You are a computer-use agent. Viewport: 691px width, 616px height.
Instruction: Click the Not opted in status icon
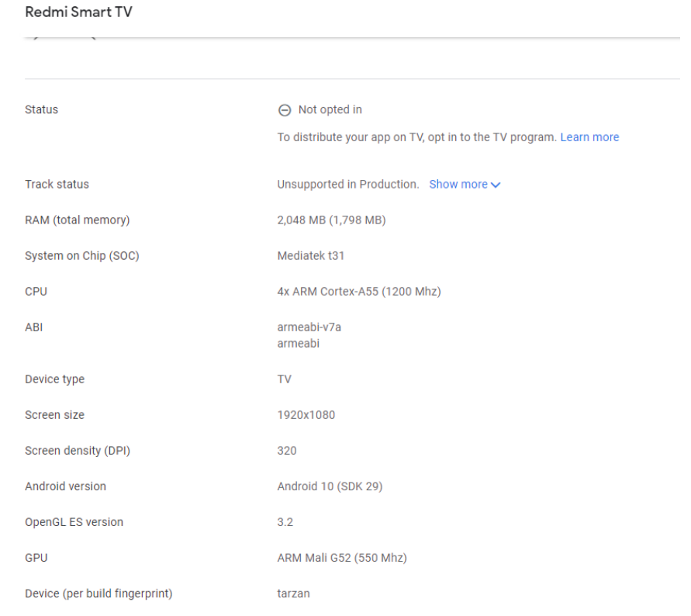click(285, 110)
